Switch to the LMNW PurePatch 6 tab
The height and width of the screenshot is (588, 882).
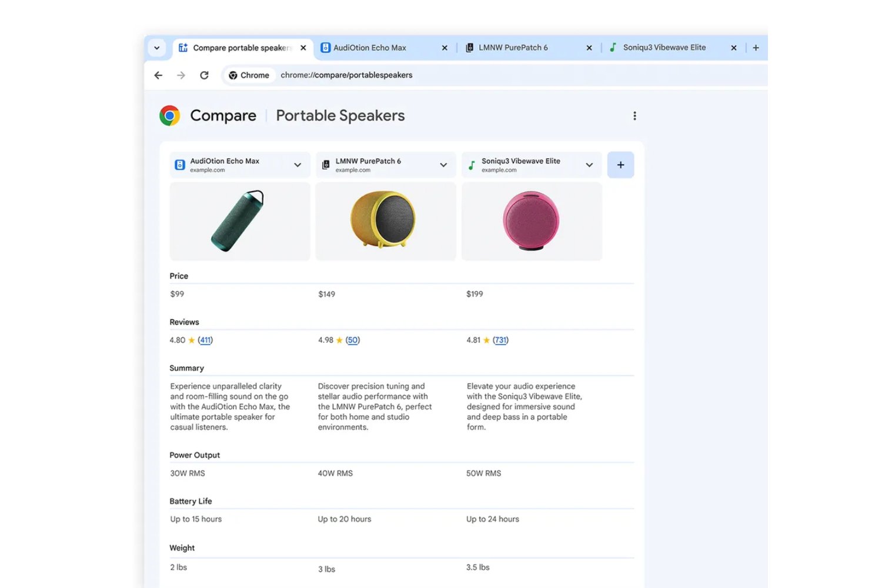(513, 48)
